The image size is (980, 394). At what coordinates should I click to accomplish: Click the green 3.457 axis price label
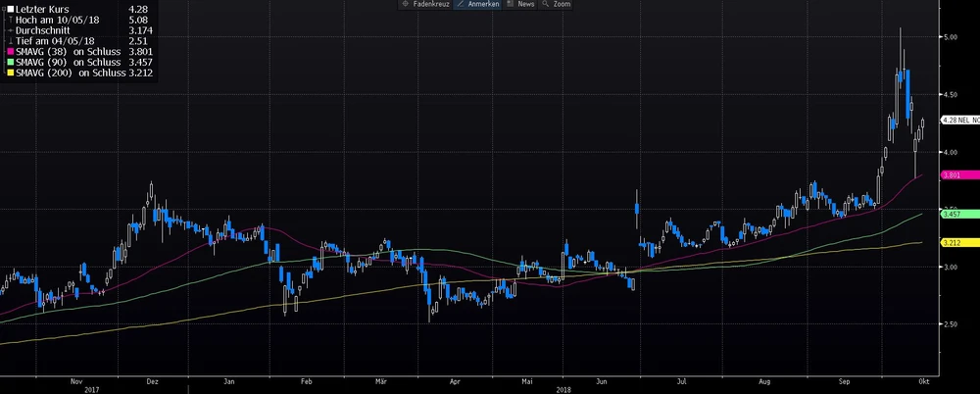point(950,214)
